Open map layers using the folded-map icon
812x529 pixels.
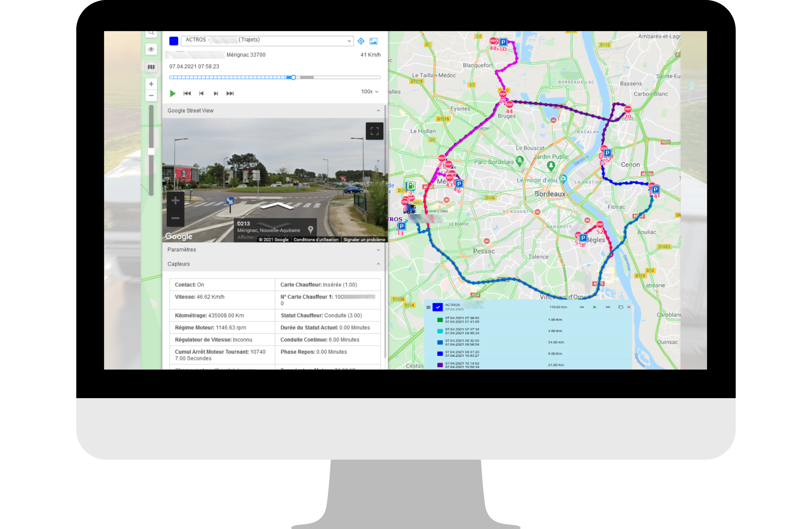[x=151, y=67]
